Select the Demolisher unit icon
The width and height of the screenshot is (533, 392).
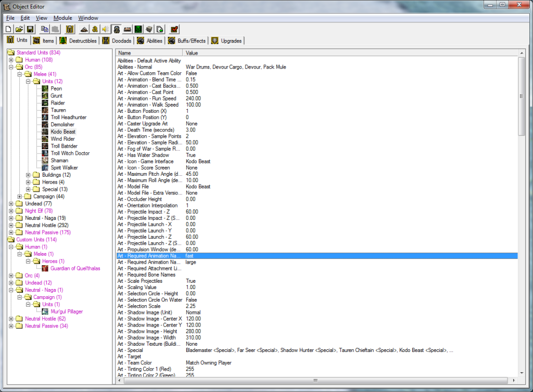pos(45,125)
